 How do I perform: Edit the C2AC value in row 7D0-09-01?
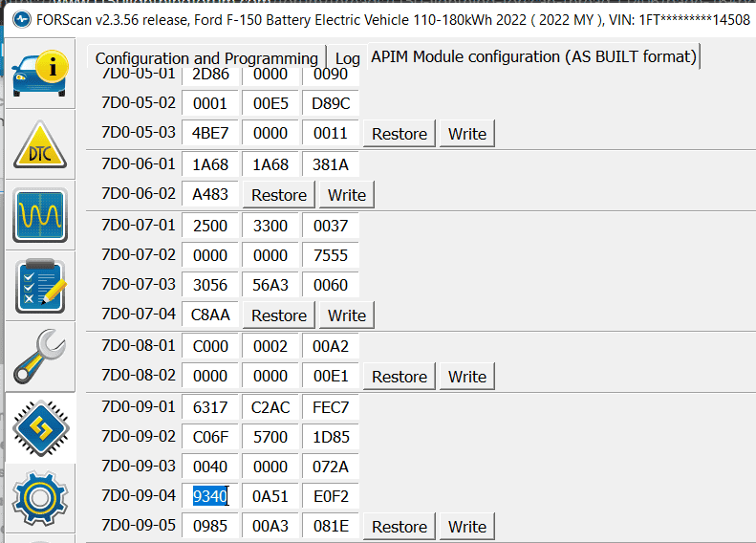pos(270,407)
